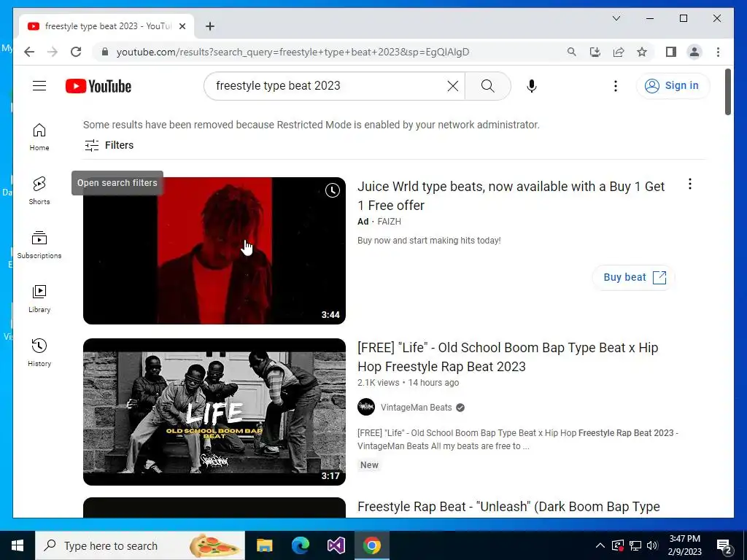The width and height of the screenshot is (747, 560).
Task: Click the Sign in button
Action: (673, 86)
